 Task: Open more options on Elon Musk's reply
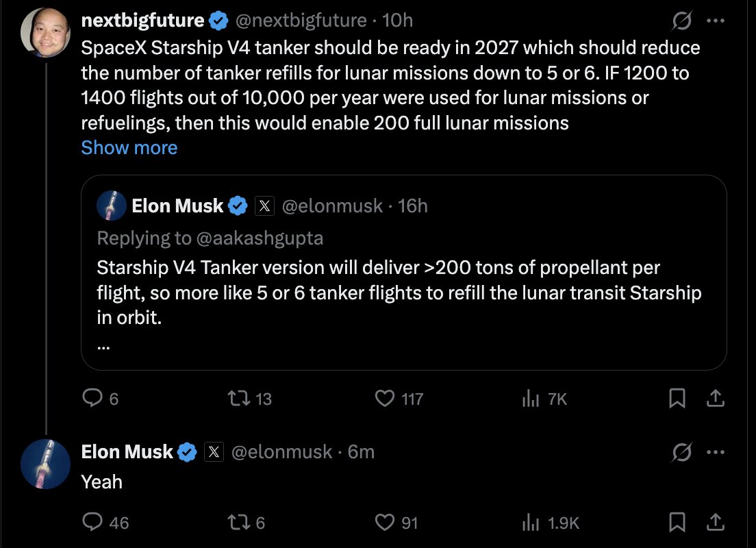[716, 452]
